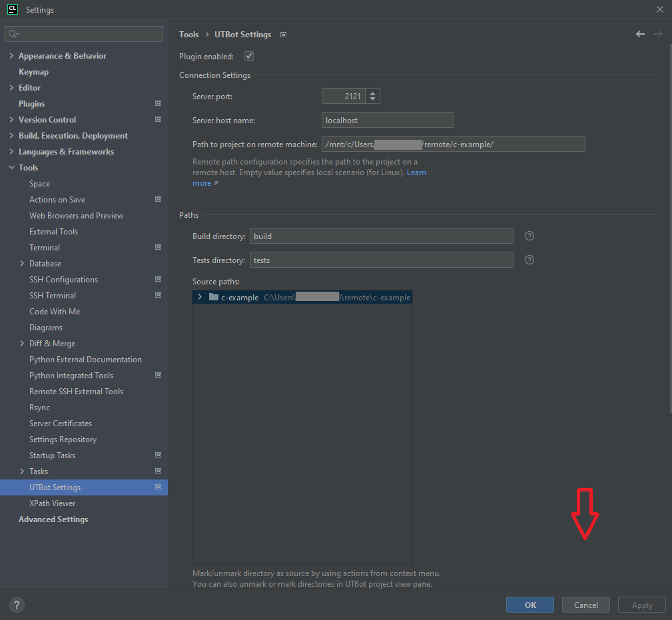Screen dimensions: 672x620
Task: Click help icon beside Build directory field
Action: point(529,236)
